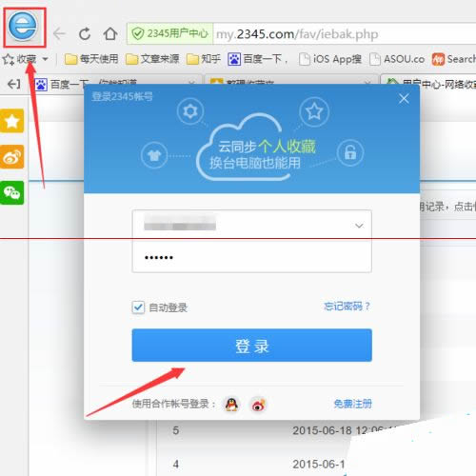Reload page with the refresh icon
The width and height of the screenshot is (476, 476).
coord(85,33)
